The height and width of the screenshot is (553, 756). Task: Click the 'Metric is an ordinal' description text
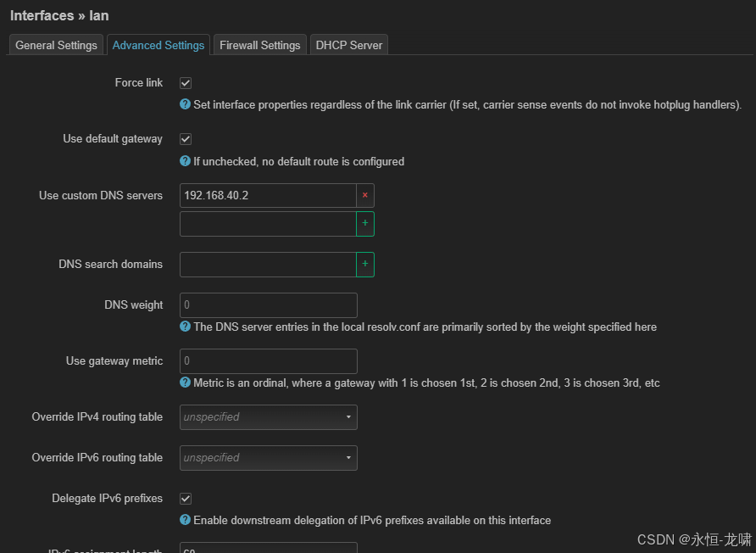click(426, 383)
